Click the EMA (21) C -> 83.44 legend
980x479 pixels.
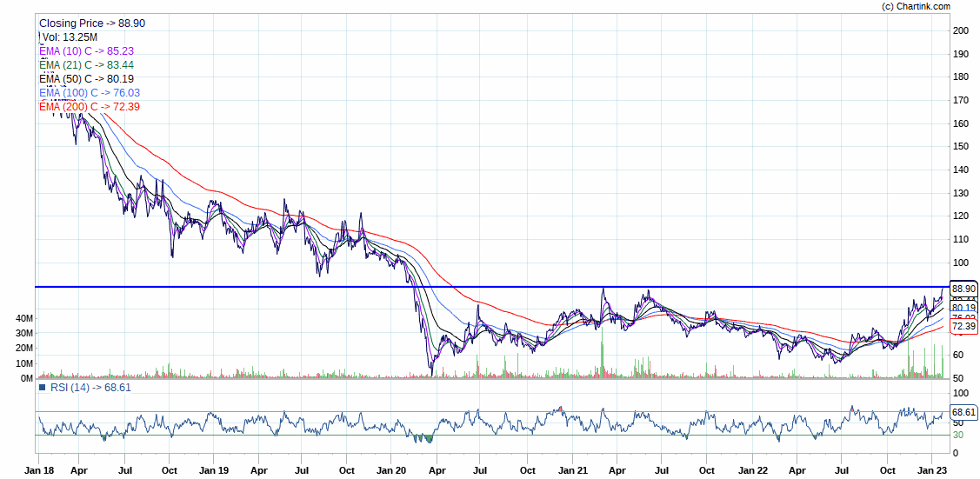click(x=86, y=65)
